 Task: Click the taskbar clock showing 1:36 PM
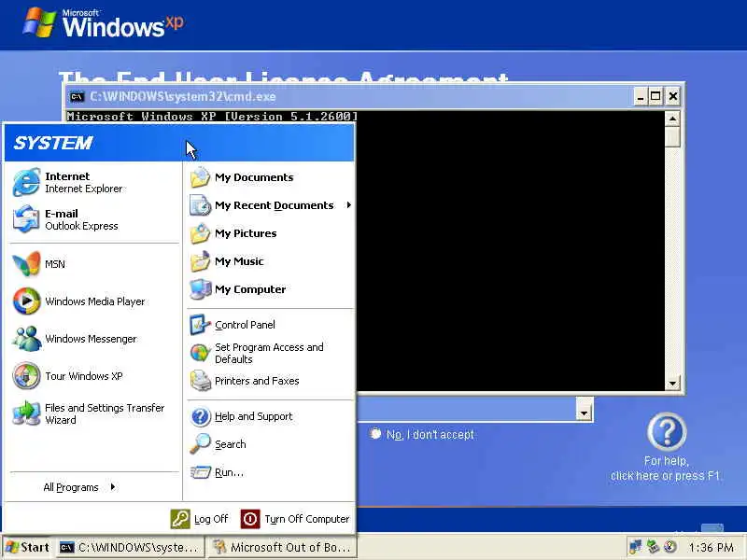pos(711,547)
